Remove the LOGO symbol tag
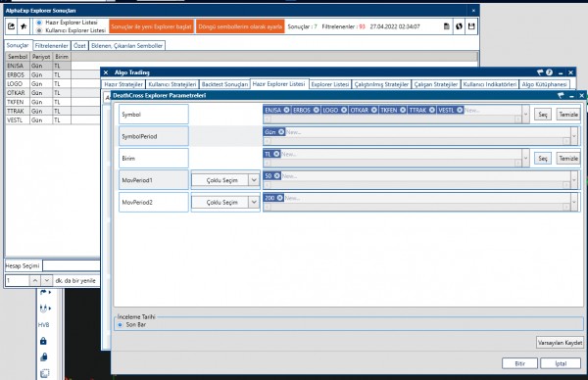The width and height of the screenshot is (588, 380). pyautogui.click(x=344, y=110)
